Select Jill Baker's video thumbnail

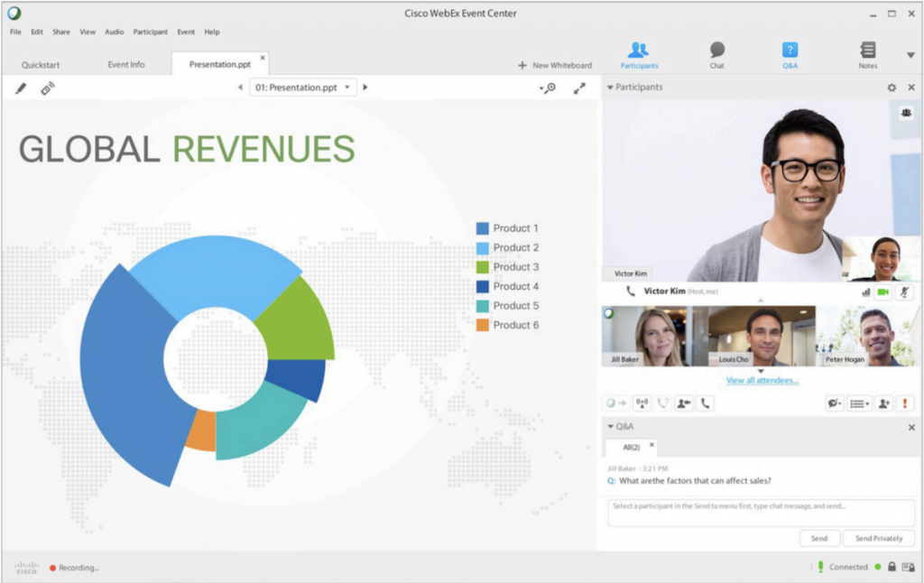click(x=655, y=336)
